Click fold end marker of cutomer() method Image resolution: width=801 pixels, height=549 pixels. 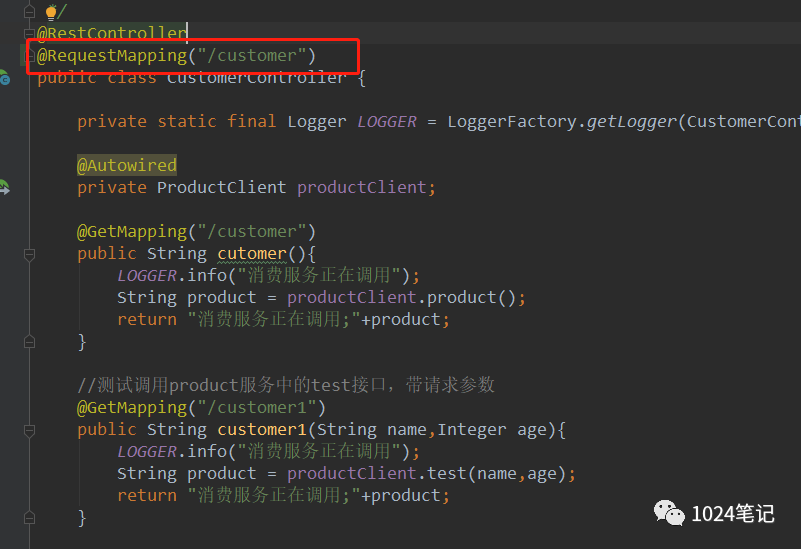click(x=29, y=342)
